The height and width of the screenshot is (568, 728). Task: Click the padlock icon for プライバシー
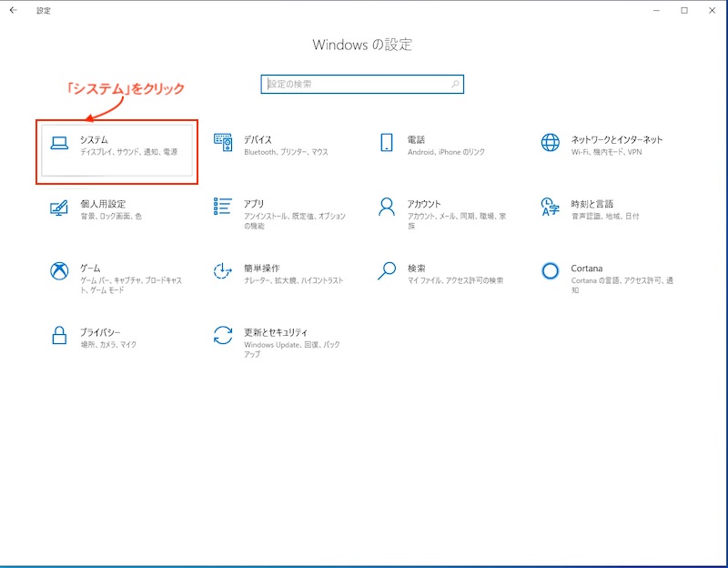click(59, 335)
